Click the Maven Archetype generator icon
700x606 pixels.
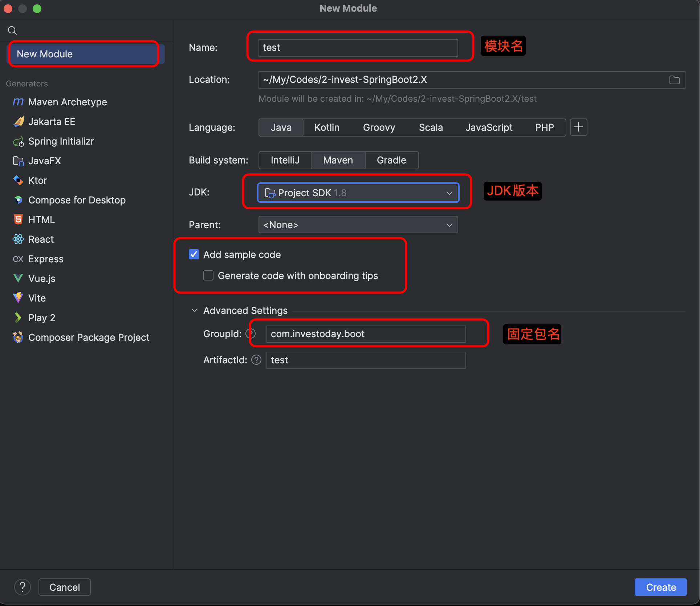pos(18,102)
